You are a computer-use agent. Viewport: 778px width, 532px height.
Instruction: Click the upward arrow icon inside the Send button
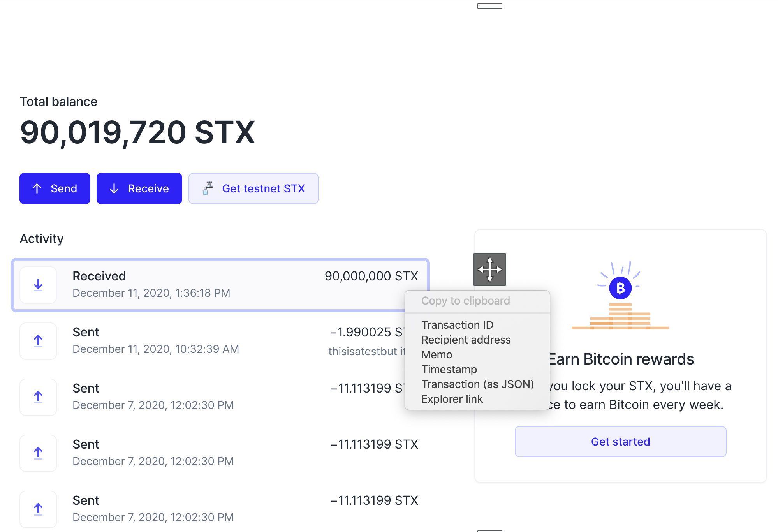(x=37, y=188)
